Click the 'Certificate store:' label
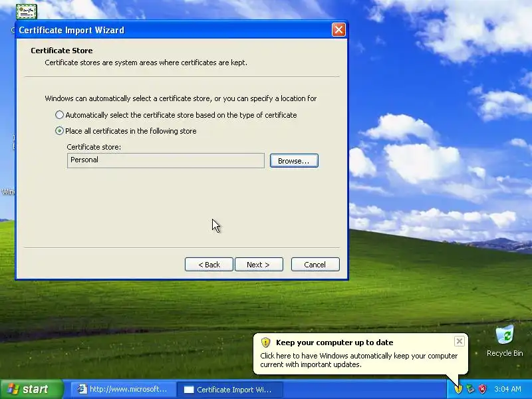The image size is (532, 399). 94,147
